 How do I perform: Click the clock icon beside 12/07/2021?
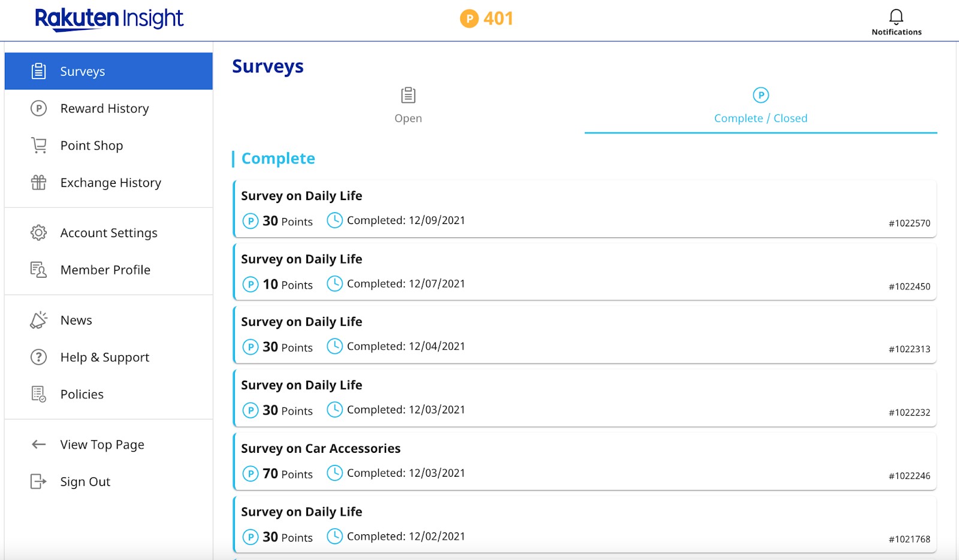tap(334, 284)
